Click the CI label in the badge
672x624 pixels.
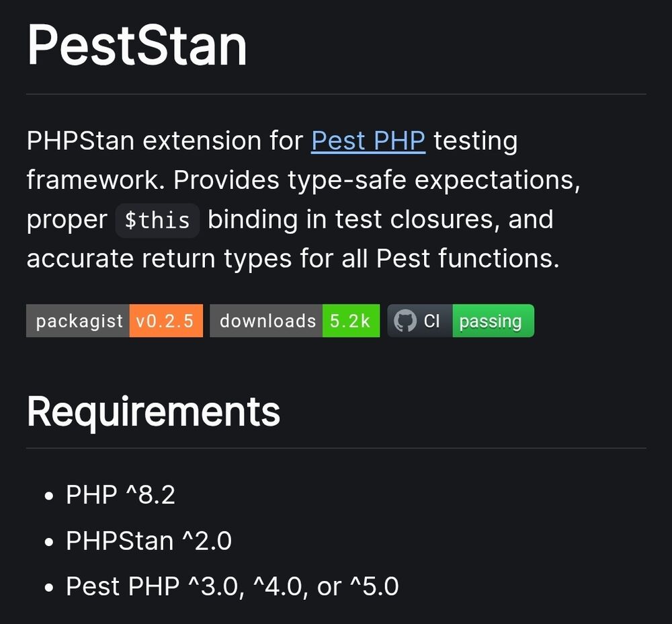click(x=432, y=321)
